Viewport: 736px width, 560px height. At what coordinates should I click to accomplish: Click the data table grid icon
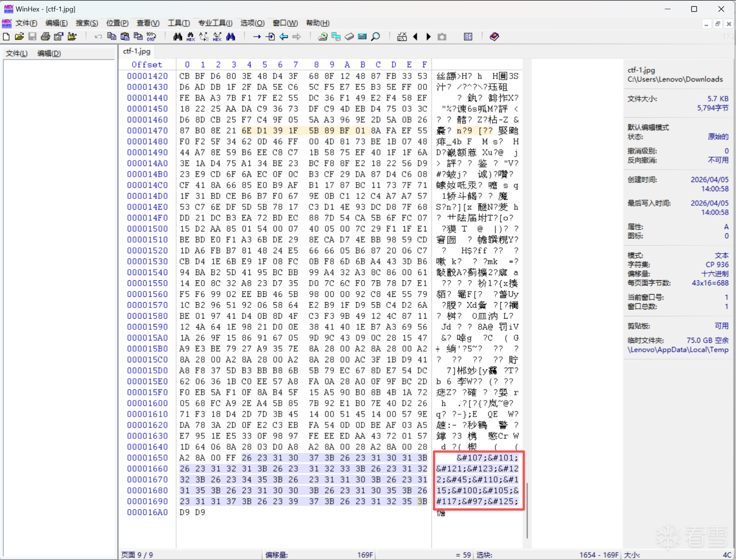[468, 37]
